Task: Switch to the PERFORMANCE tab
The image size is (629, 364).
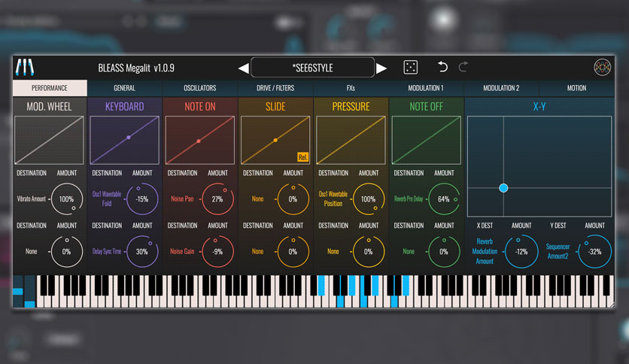Action: (x=50, y=88)
